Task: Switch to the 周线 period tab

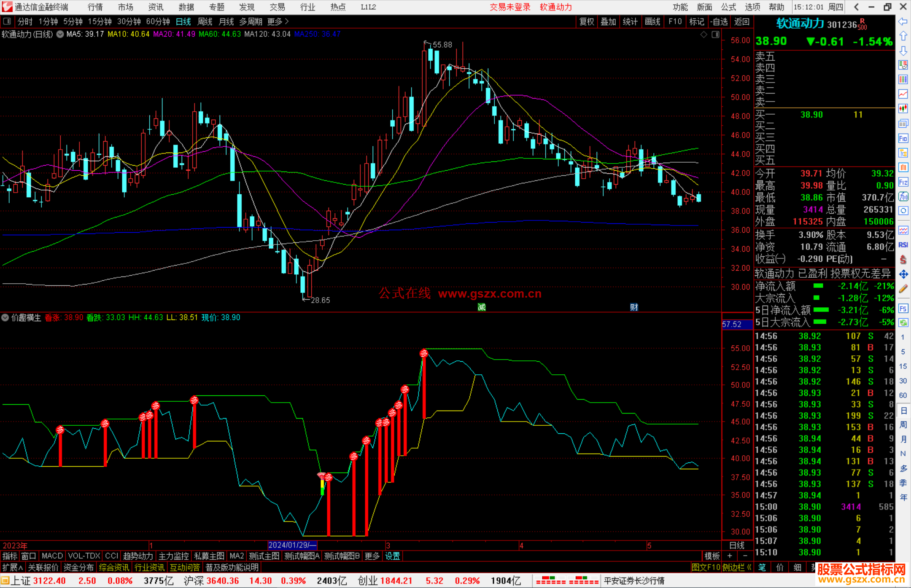Action: 205,21
